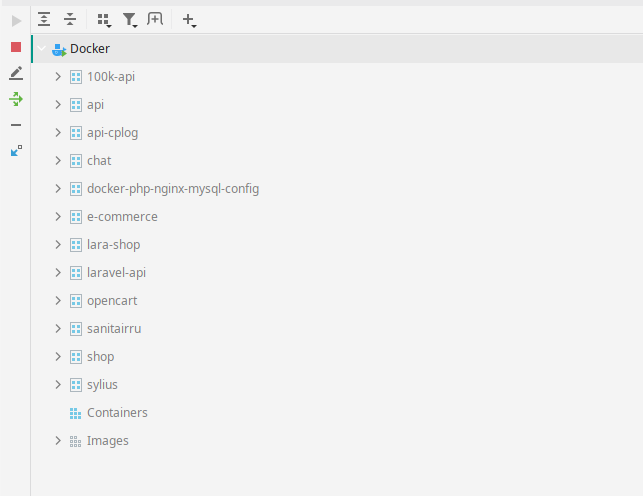
Task: Expand the lara-shop node
Action: (x=58, y=245)
